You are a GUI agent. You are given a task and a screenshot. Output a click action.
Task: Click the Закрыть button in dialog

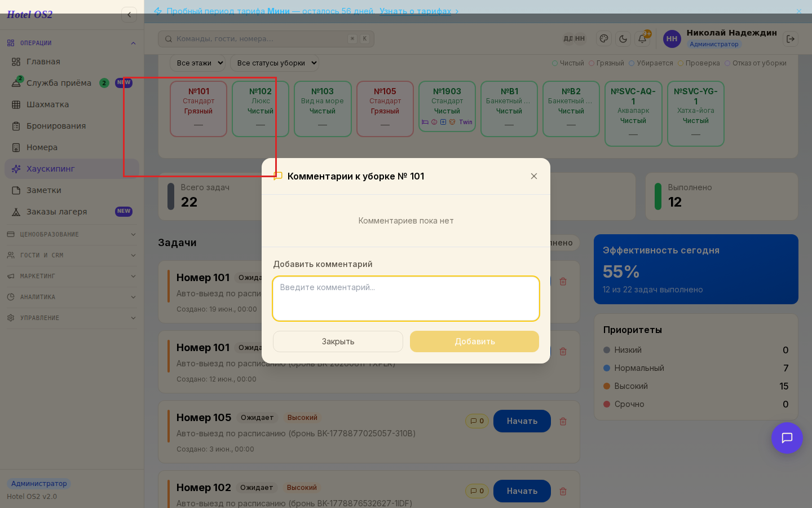338,341
